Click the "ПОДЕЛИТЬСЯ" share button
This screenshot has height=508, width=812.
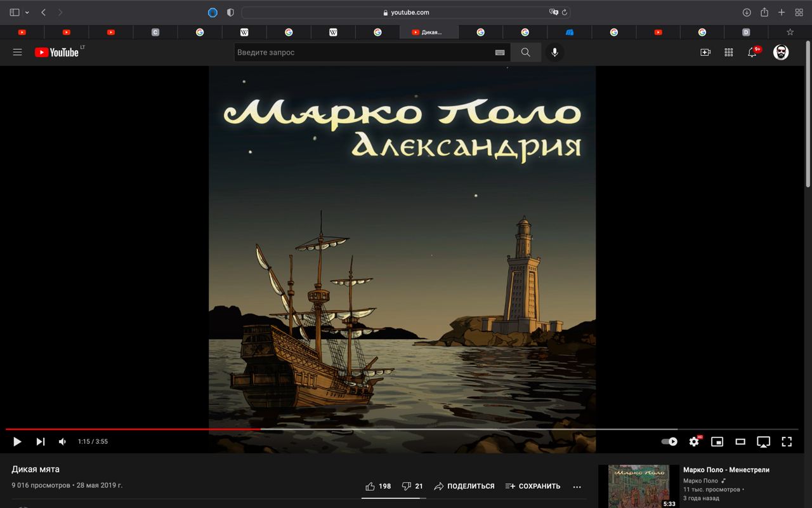(x=464, y=486)
